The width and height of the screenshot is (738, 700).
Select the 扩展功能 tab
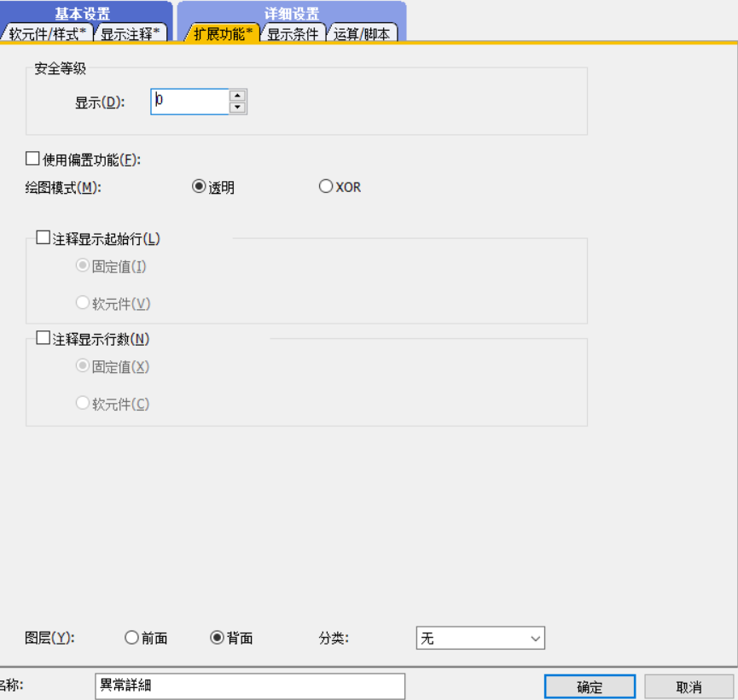[x=223, y=34]
